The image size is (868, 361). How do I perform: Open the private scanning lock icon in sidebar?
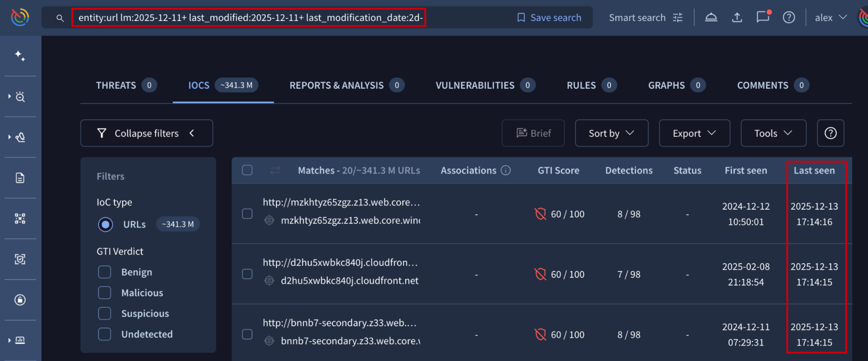(20, 300)
